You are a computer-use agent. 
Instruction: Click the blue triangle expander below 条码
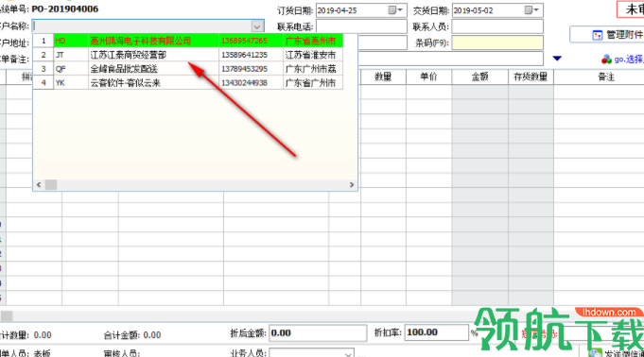557,59
